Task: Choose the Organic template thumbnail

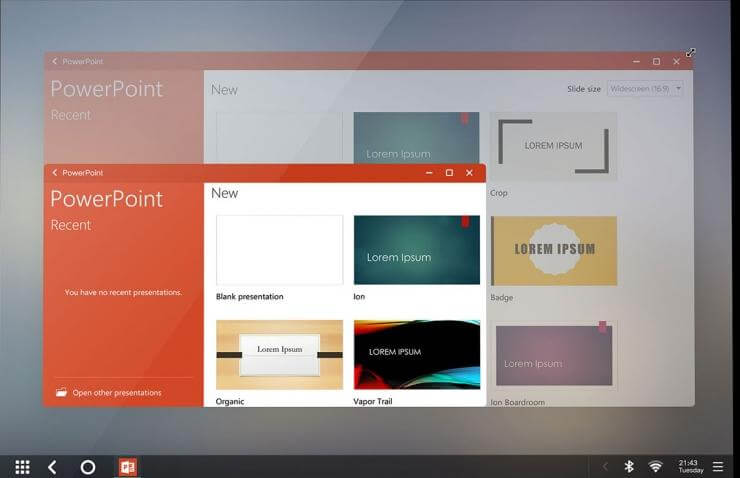Action: pyautogui.click(x=279, y=354)
